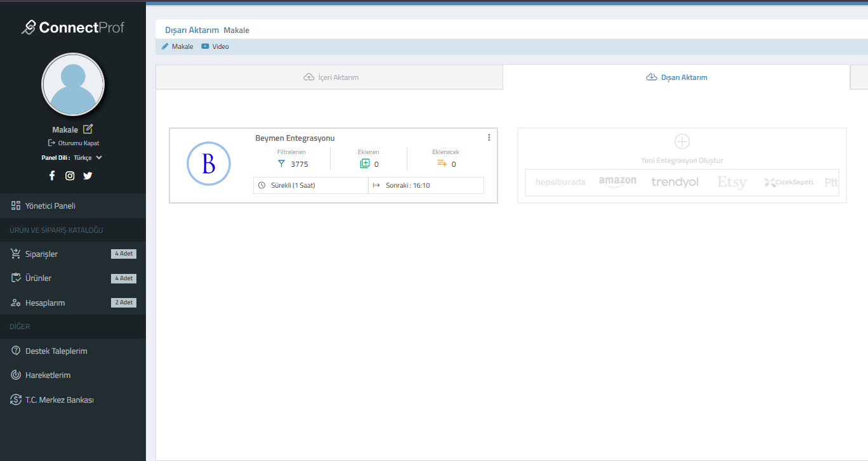Click the edit icon beside Makale username
This screenshot has height=461, width=868.
pos(88,129)
